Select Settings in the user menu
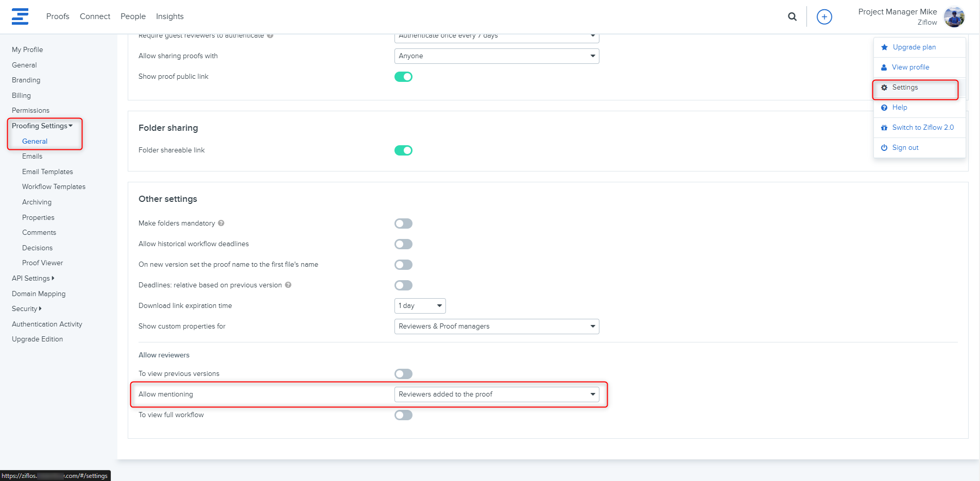The width and height of the screenshot is (980, 481). coord(919,88)
